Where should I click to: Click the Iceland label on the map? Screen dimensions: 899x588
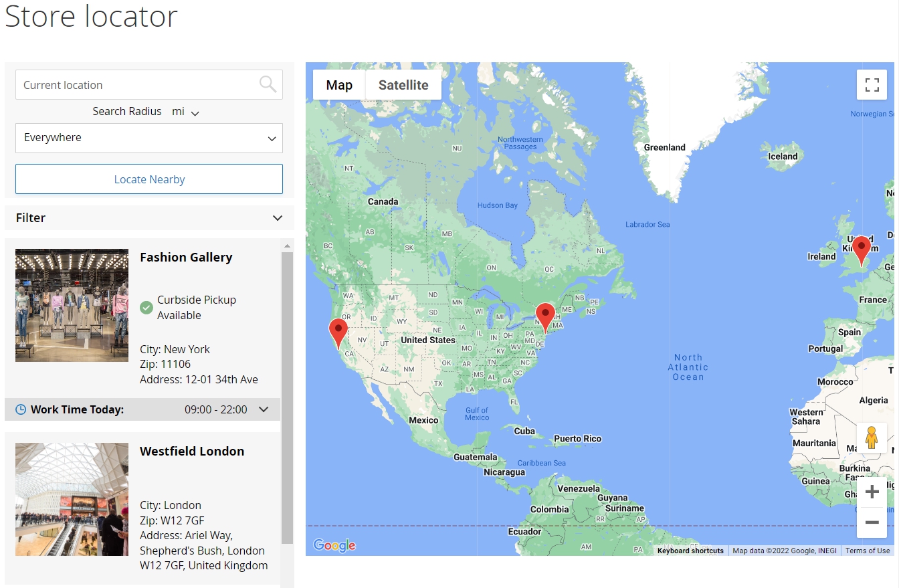783,157
